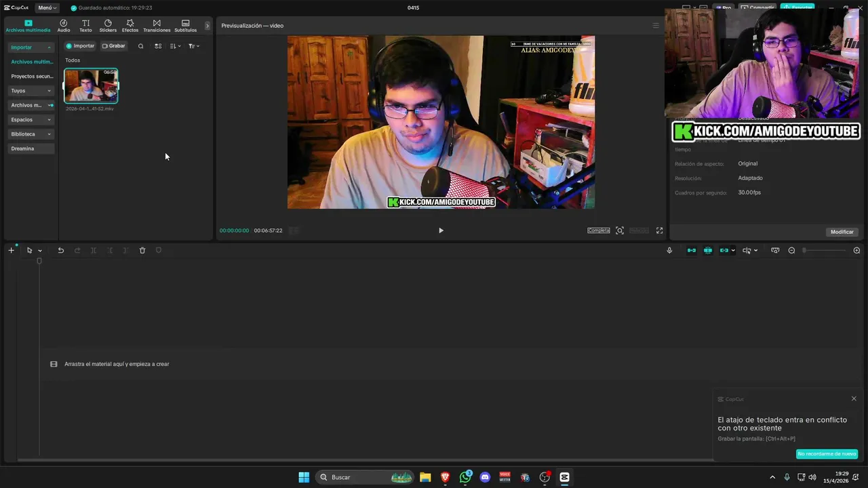Open the Dreamina sidebar item
The width and height of the screenshot is (868, 488).
point(31,148)
